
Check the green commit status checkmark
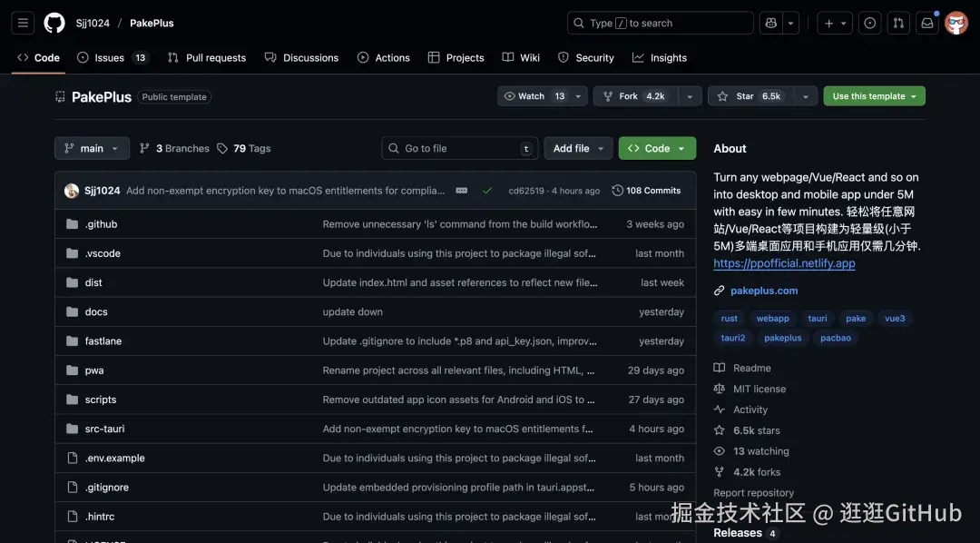tap(487, 191)
